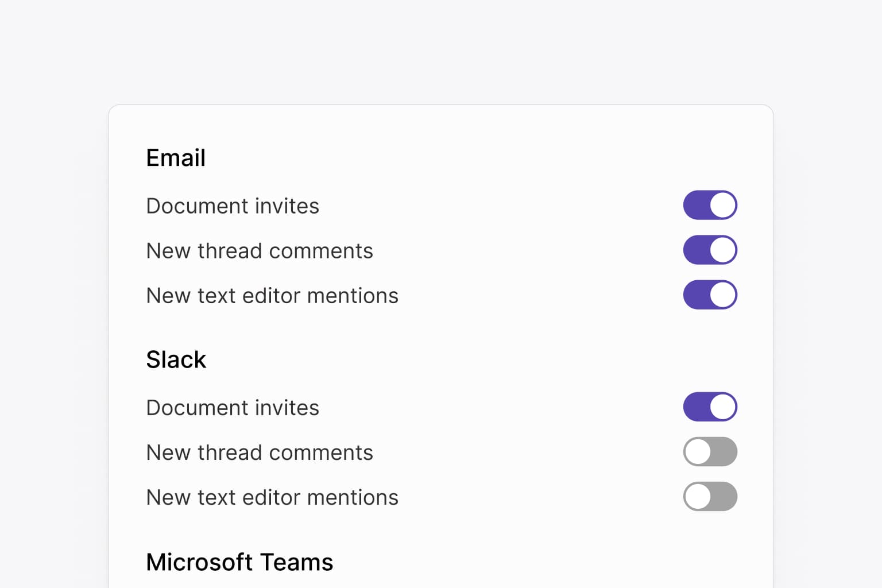The image size is (882, 588).
Task: Enable Slack New text editor mentions toggle
Action: coord(710,496)
